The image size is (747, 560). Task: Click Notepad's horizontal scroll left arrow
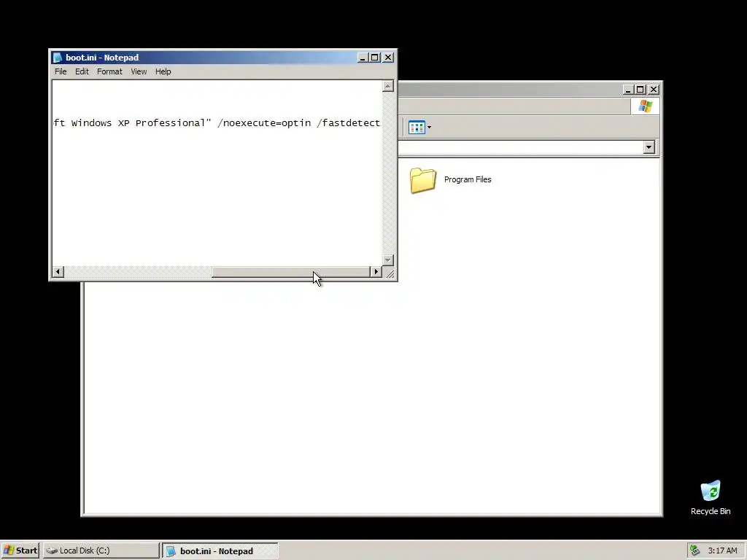coord(58,271)
